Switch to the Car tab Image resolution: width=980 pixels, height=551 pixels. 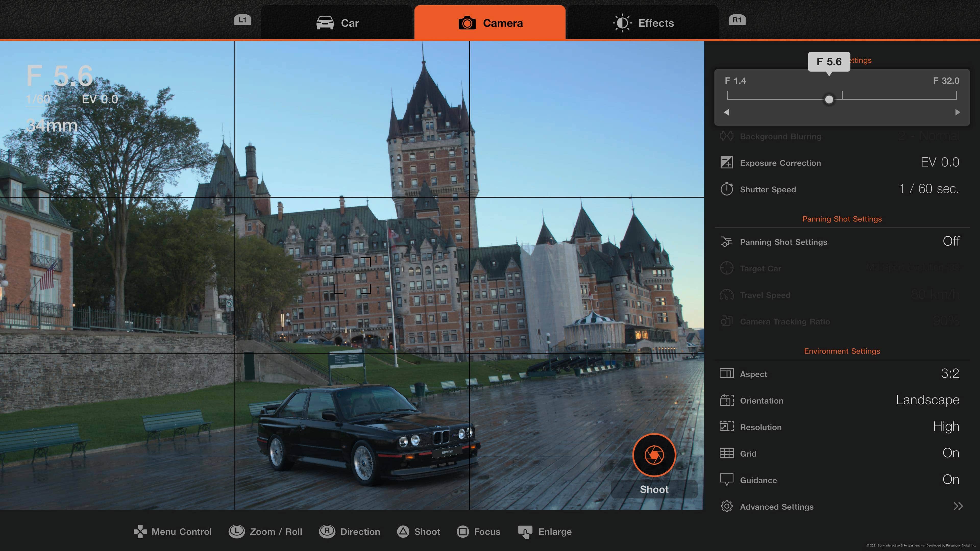pos(337,23)
